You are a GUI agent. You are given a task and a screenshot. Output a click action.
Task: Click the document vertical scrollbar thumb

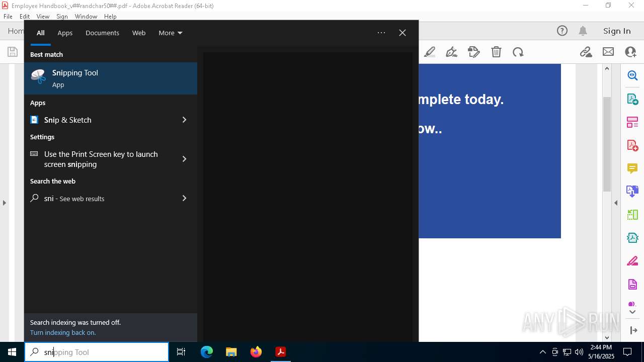(607, 143)
